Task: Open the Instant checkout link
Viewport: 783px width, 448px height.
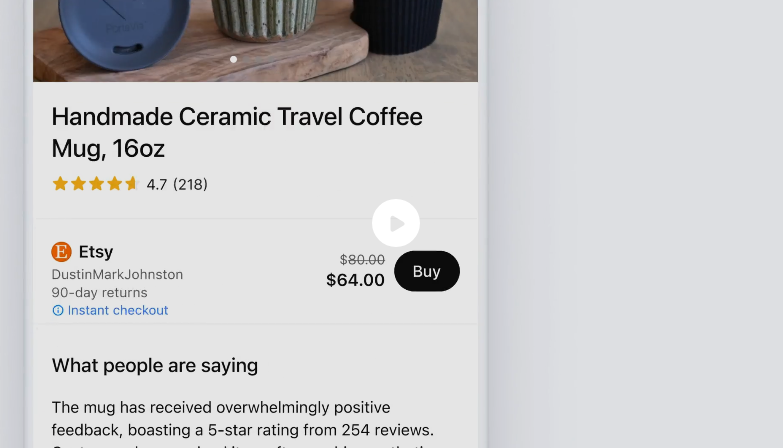Action: pyautogui.click(x=118, y=311)
